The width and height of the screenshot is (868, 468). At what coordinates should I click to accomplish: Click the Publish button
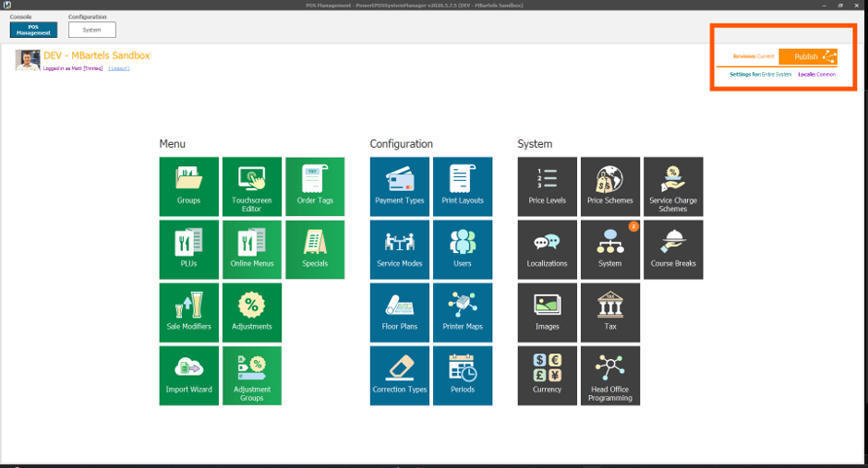pos(808,56)
